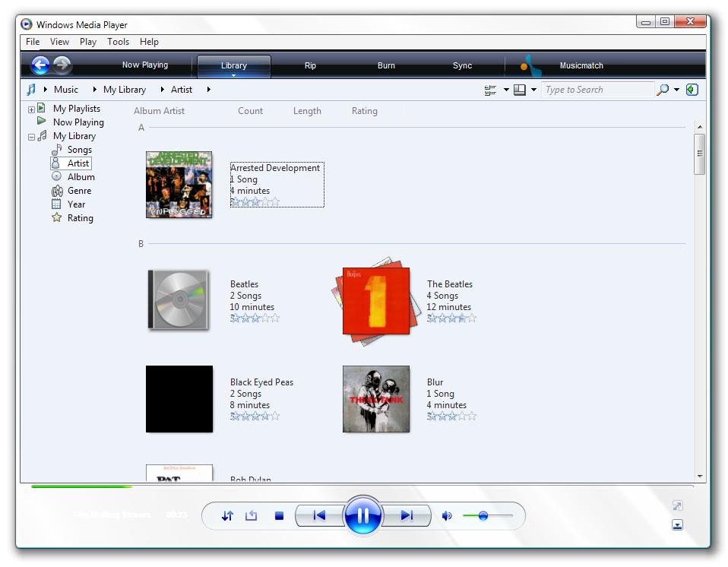
Task: Click the grey Forward arrow button
Action: coord(62,65)
